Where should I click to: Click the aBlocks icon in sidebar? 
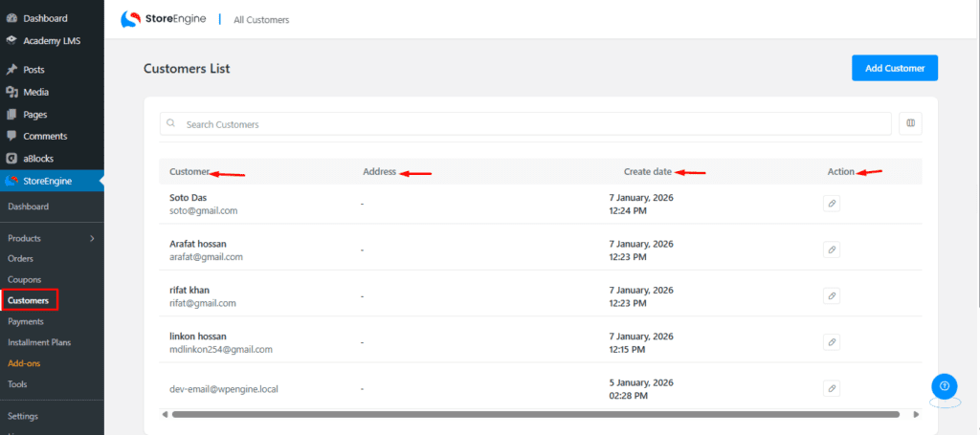[11, 159]
